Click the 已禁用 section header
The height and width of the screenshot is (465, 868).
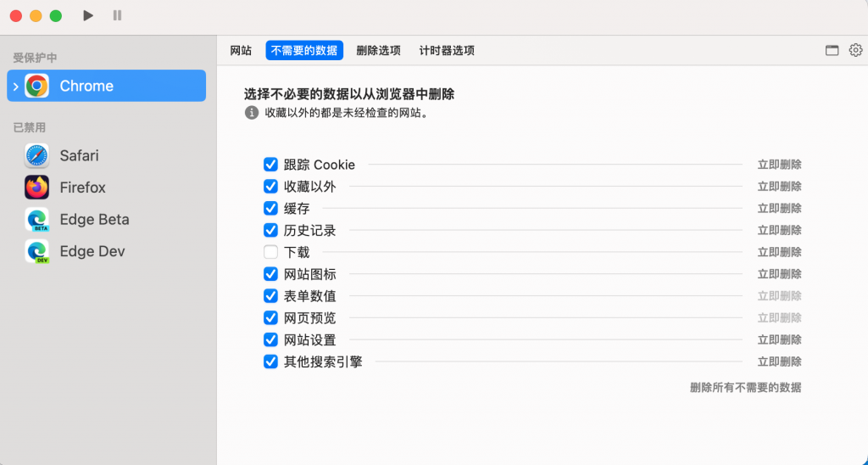(30, 127)
